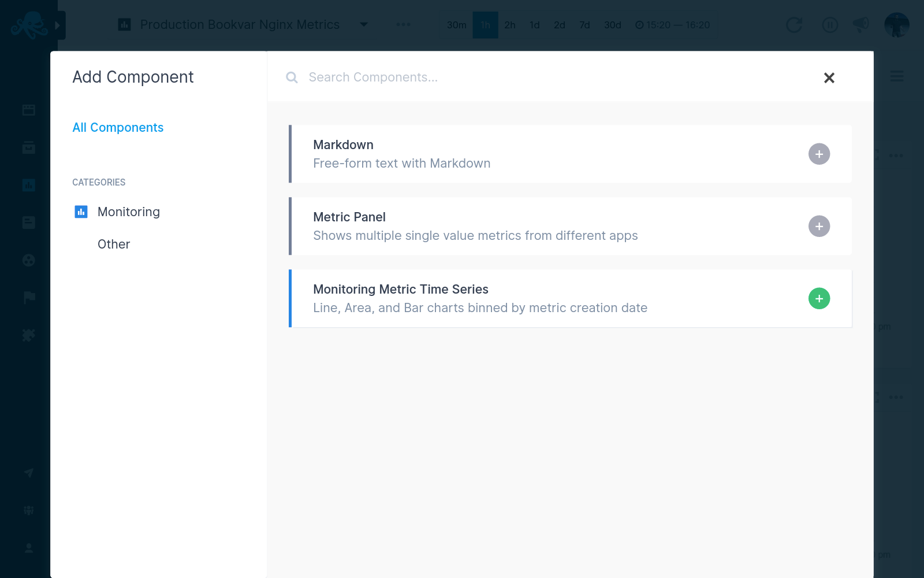This screenshot has width=924, height=578.
Task: Add the Metric Panel component
Action: (x=819, y=226)
